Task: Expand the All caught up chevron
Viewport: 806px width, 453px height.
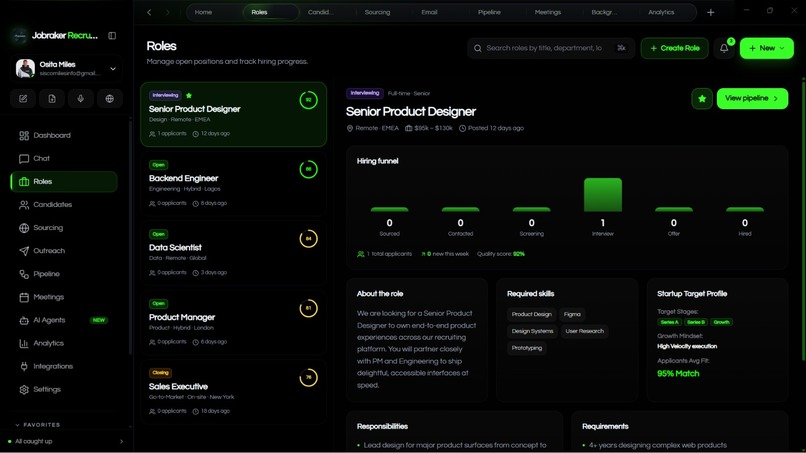Action: click(121, 441)
